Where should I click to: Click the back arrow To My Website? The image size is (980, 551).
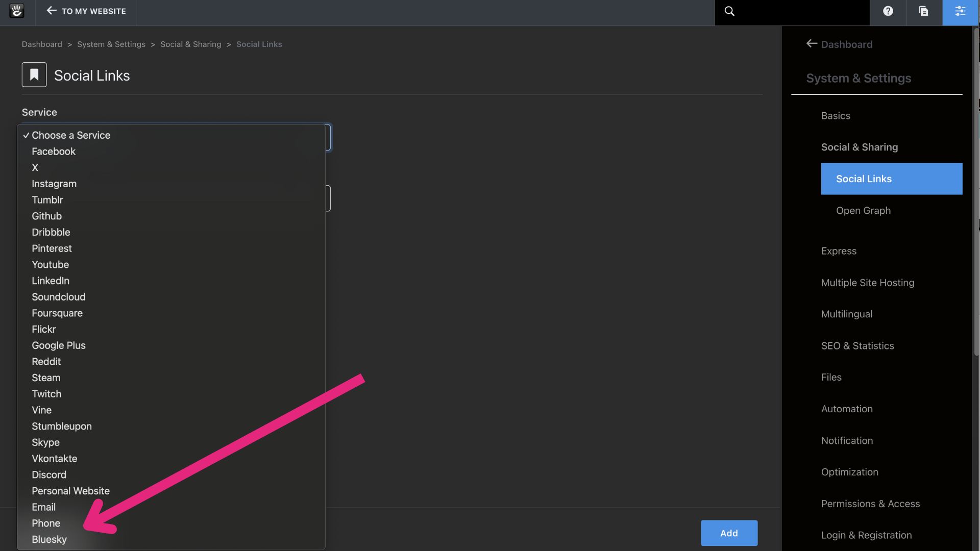52,11
